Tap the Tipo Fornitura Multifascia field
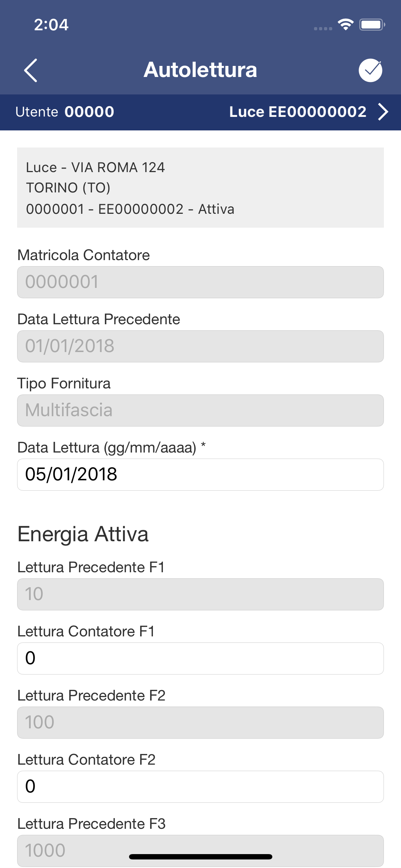This screenshot has width=401, height=868. (200, 410)
